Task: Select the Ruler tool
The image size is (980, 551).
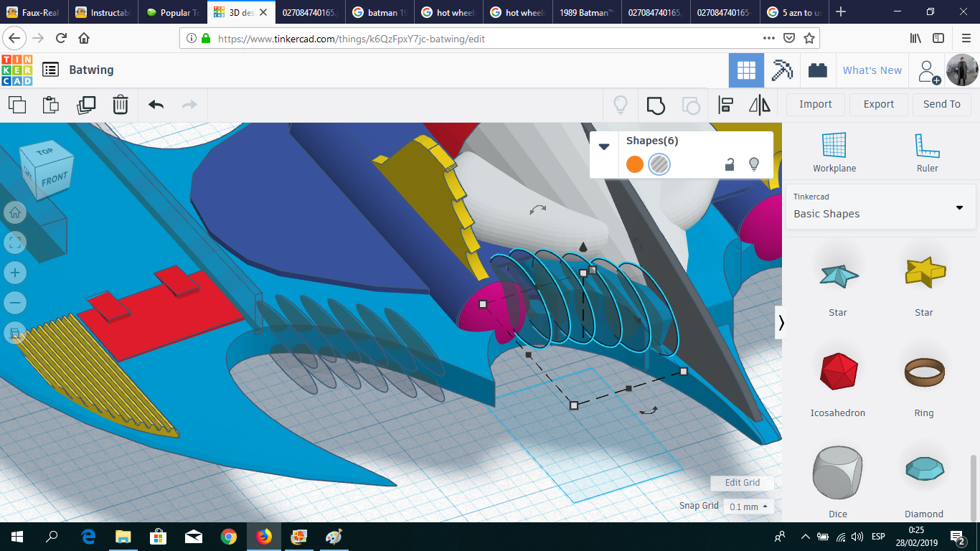Action: [x=927, y=153]
